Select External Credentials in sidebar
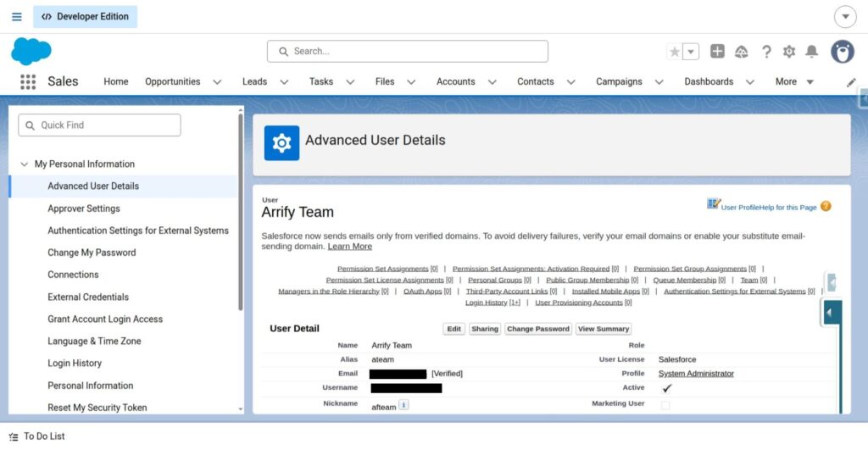868x450 pixels. (88, 297)
